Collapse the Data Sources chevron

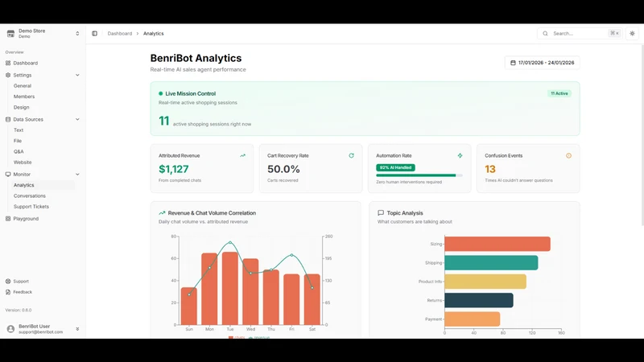tap(77, 119)
